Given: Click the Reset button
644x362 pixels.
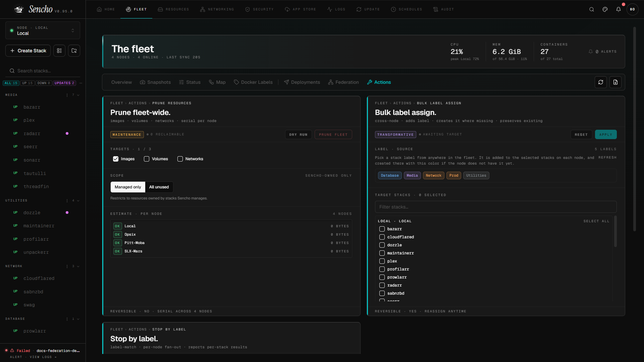Looking at the screenshot, I should [581, 134].
